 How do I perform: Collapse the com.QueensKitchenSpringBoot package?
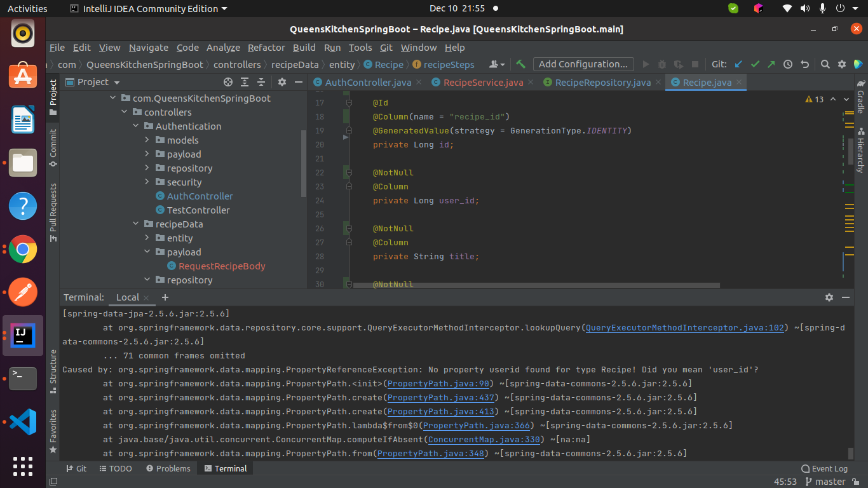point(113,98)
